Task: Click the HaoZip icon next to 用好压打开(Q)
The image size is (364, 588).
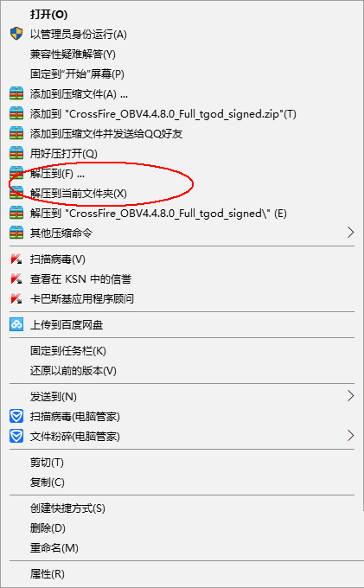Action: pos(16,153)
